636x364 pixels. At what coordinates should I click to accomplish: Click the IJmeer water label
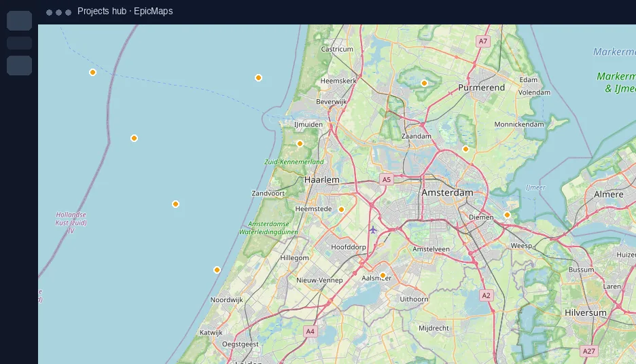536,187
